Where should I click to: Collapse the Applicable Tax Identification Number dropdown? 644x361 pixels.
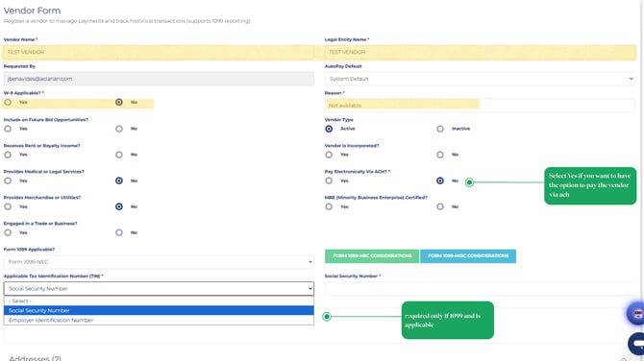[159, 288]
